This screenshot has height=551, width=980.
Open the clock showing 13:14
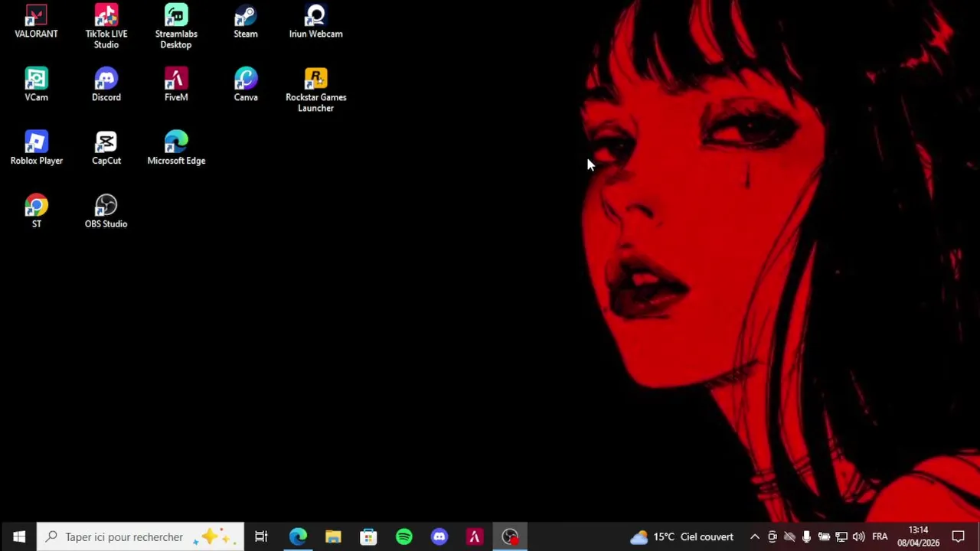point(918,536)
